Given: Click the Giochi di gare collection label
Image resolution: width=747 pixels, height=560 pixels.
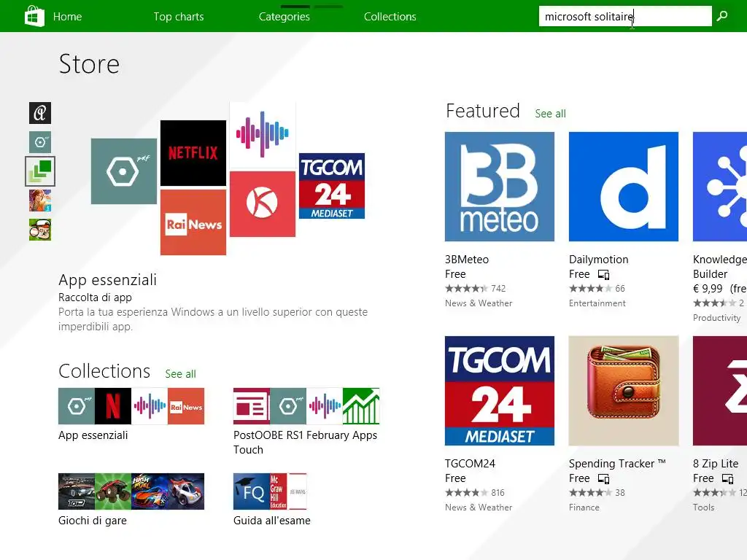Looking at the screenshot, I should tap(93, 521).
